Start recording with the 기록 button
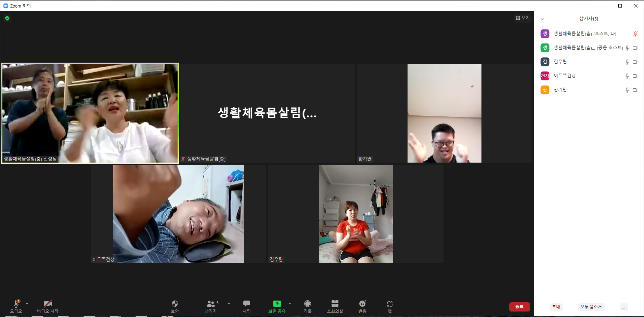This screenshot has height=317, width=644. tap(308, 306)
